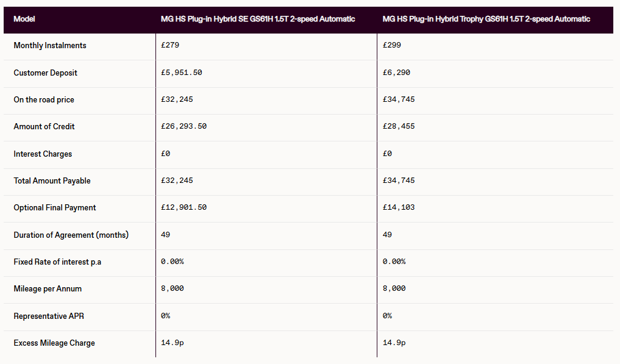Click the Total Amount Payable label

[51, 180]
